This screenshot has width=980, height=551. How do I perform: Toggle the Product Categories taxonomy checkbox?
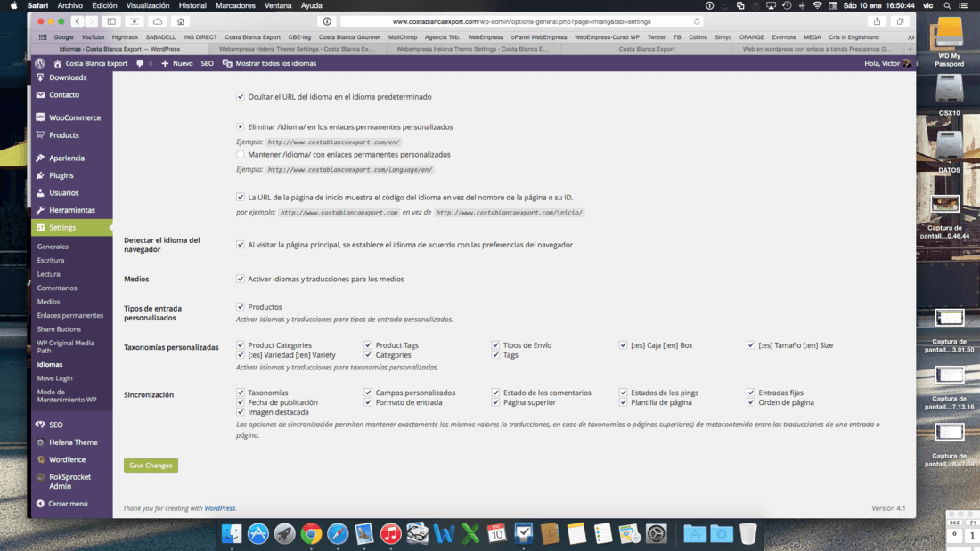click(x=240, y=344)
